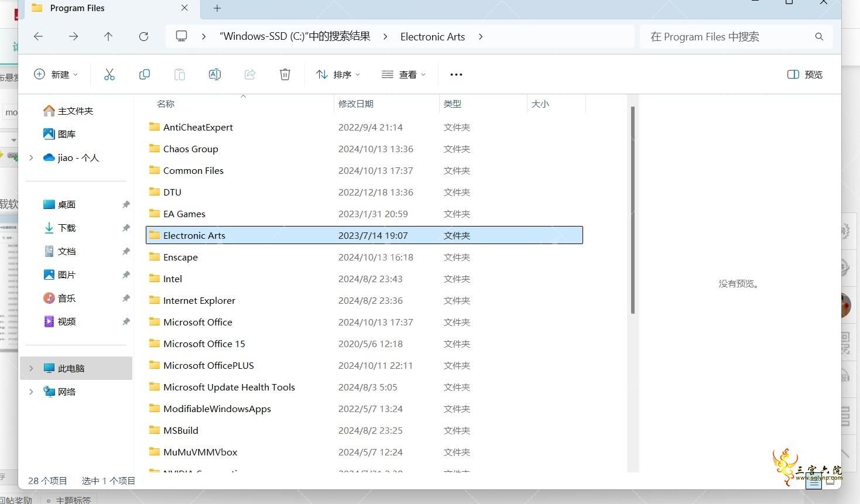
Task: Go back with the left arrow button
Action: coord(39,36)
